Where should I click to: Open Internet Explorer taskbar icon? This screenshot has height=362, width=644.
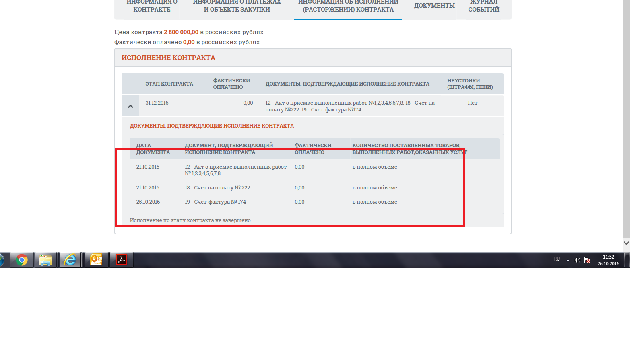tap(70, 260)
